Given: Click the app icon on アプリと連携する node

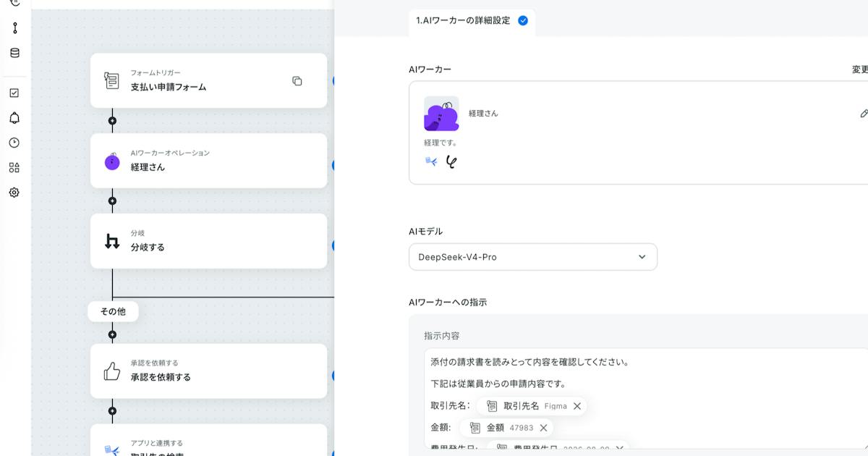Looking at the screenshot, I should [112, 450].
